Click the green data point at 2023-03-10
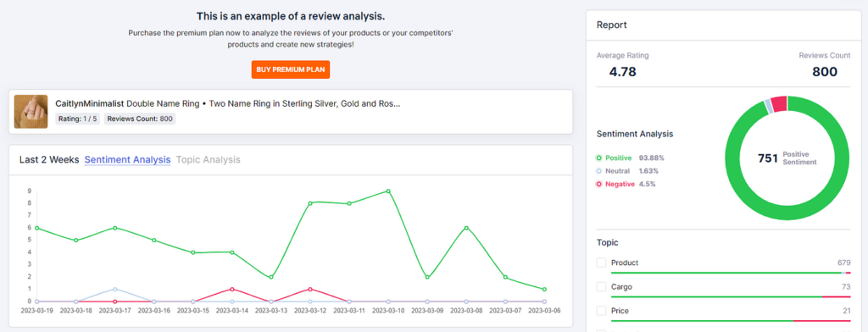Viewport: 868px width, 332px height. click(x=388, y=191)
